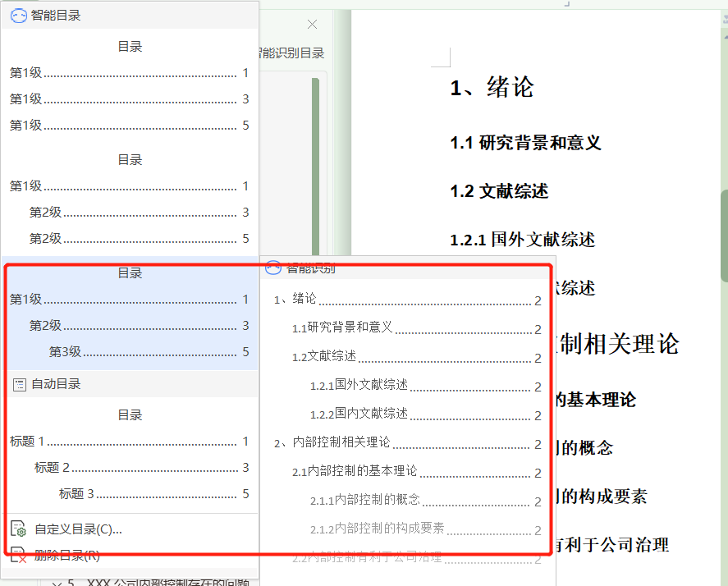The width and height of the screenshot is (728, 586).
Task: Click preview entry 1.2.1国外文献综述
Action: pos(425,386)
